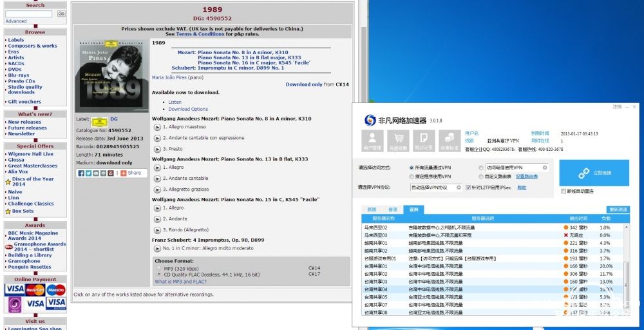Image resolution: width=644 pixels, height=330 pixels.
Task: Open Presto CDs in Browse menu
Action: point(21,81)
